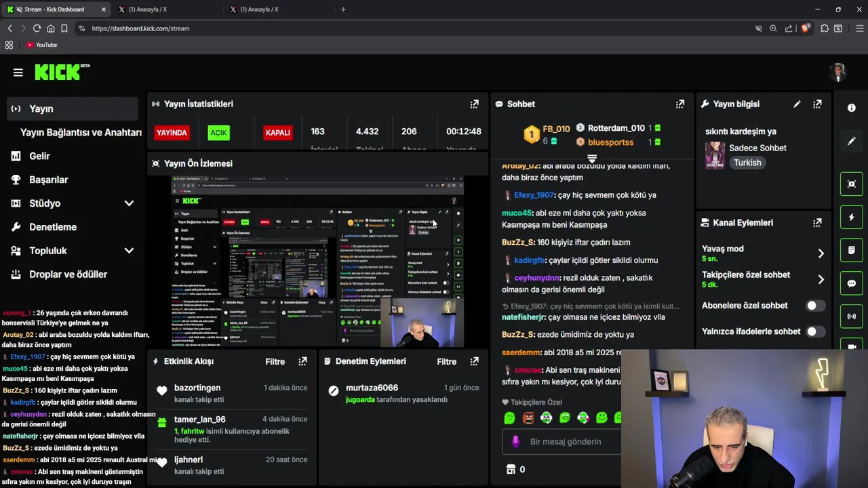Expand the Topluluk sidebar section

tap(129, 251)
